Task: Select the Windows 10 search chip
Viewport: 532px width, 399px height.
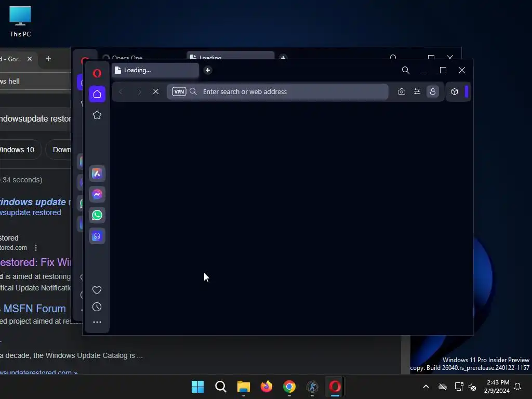Action: pos(20,150)
